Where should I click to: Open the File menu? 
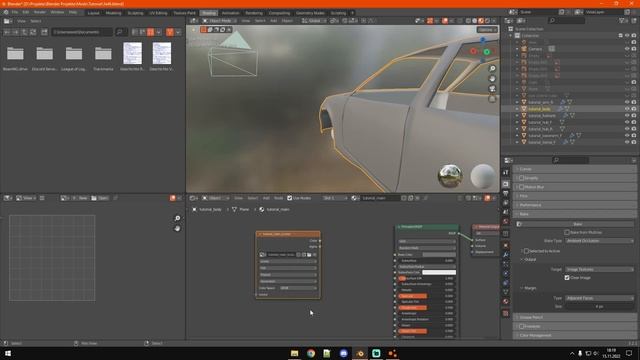click(x=15, y=13)
